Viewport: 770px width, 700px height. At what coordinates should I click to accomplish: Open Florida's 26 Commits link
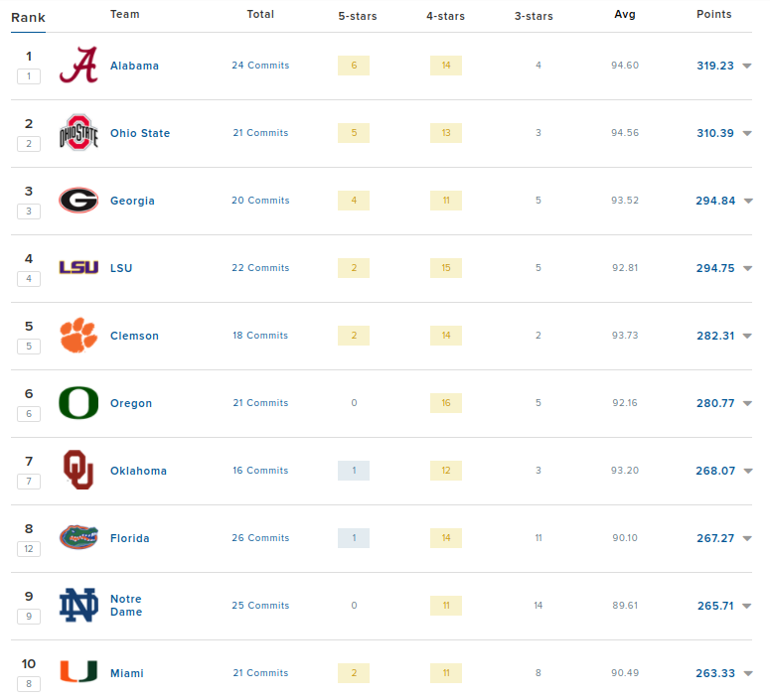260,538
